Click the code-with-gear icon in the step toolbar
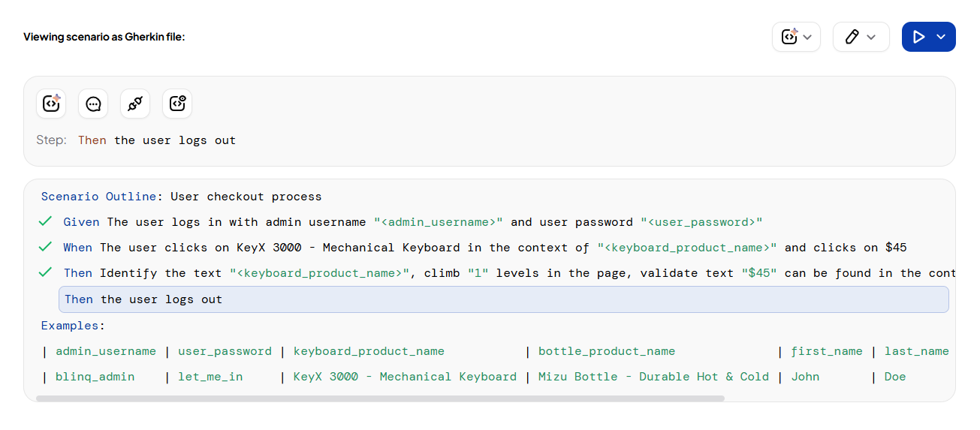This screenshot has height=430, width=980. [177, 104]
